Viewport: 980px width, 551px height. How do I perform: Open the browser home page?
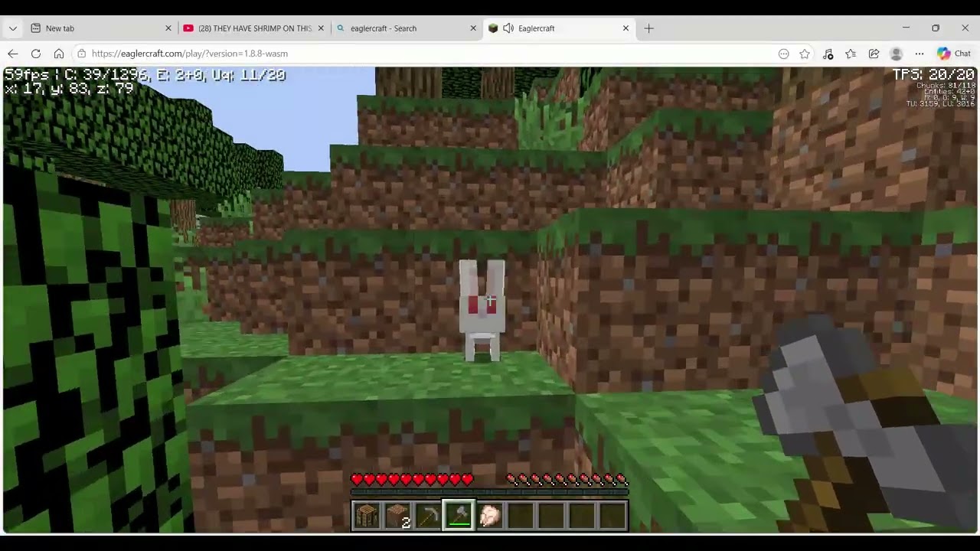pos(59,54)
